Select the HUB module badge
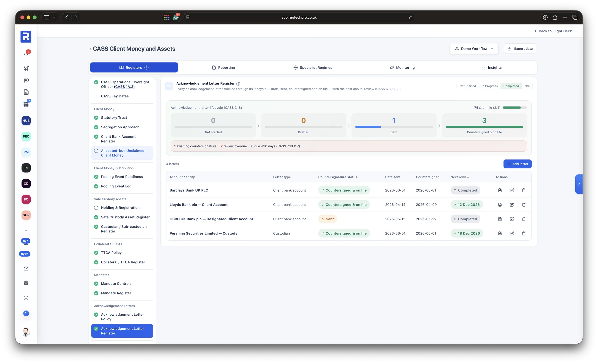This screenshot has height=364, width=598. point(26,121)
